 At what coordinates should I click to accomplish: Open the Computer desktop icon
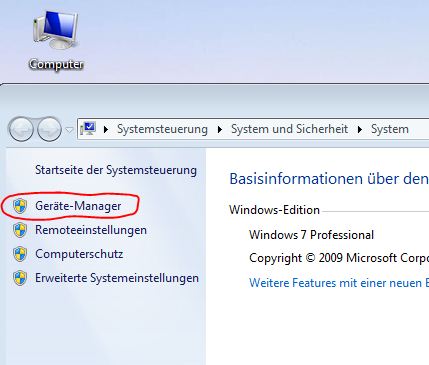pyautogui.click(x=56, y=40)
